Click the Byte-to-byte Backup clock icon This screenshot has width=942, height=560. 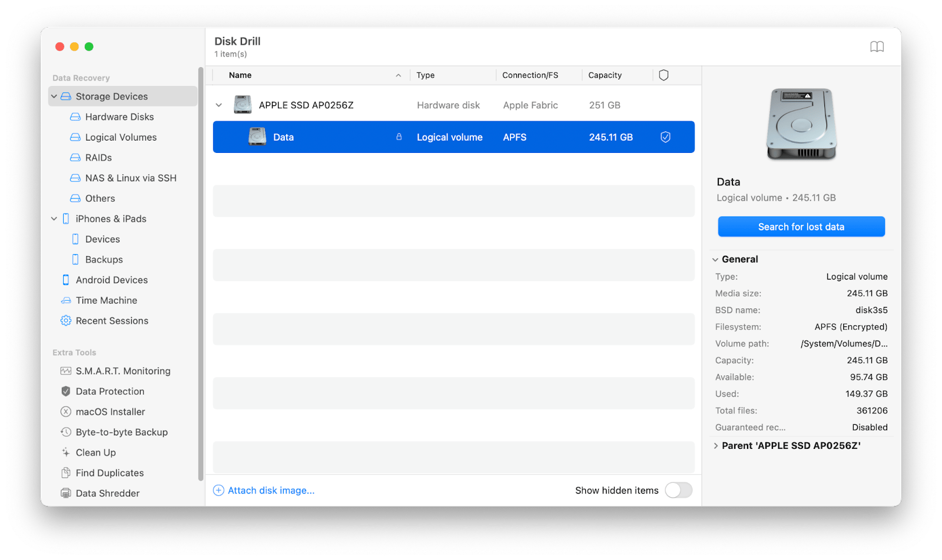coord(66,432)
